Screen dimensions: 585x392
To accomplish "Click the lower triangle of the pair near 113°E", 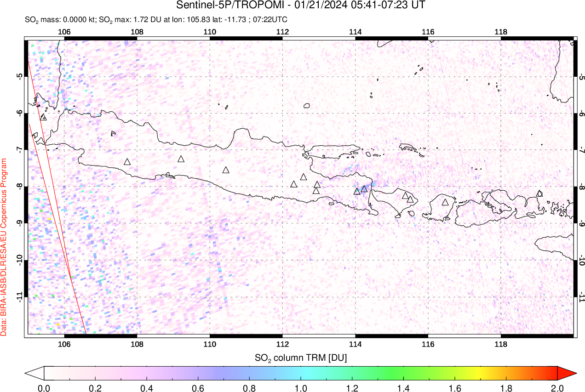I will [x=316, y=191].
